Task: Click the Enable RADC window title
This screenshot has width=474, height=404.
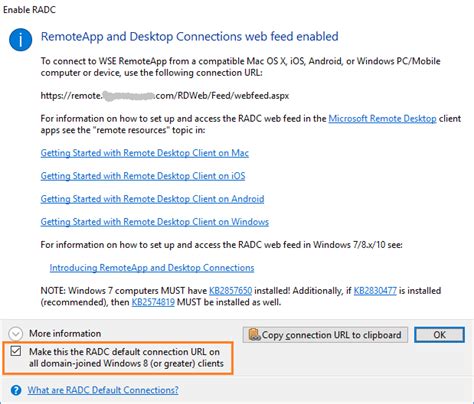Action: pyautogui.click(x=29, y=10)
